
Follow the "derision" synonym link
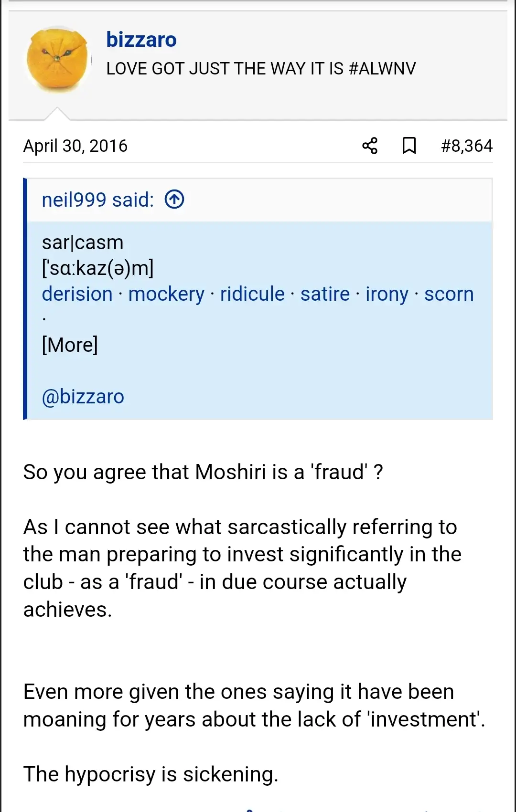click(x=77, y=294)
